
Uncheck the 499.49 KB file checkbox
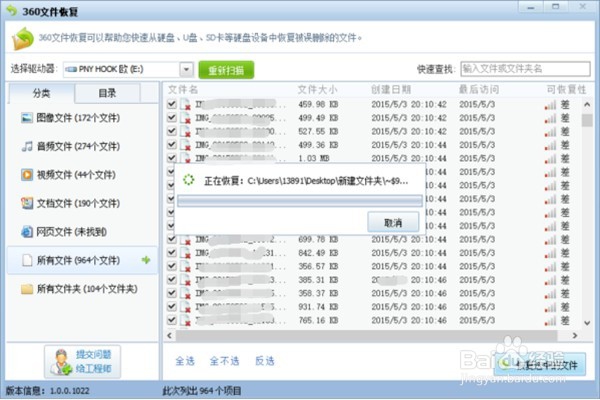[x=172, y=117]
